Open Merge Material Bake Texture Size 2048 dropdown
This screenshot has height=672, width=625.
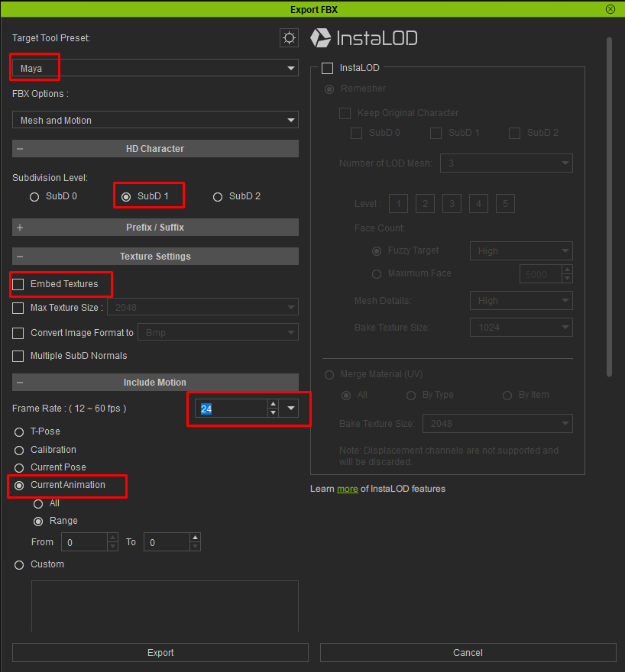(497, 424)
